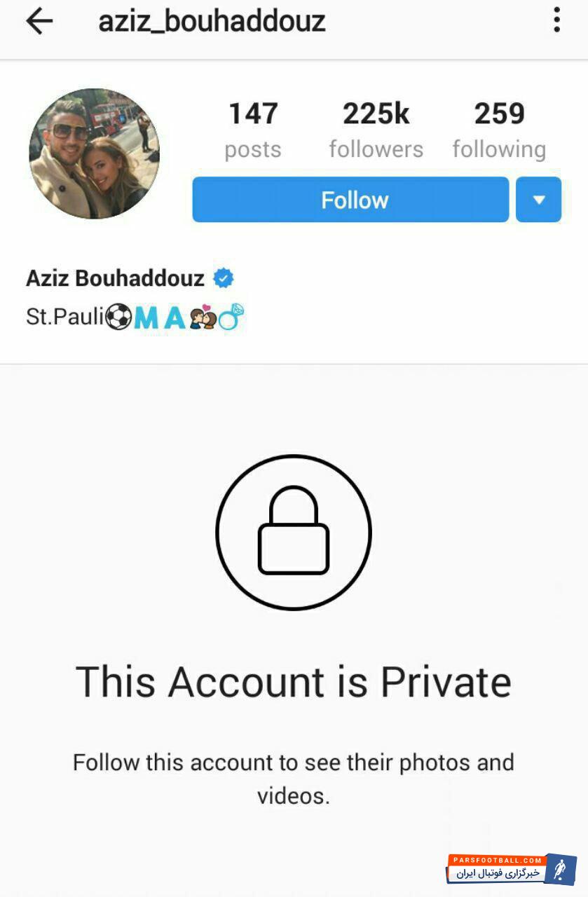View the 225k followers list
The image size is (588, 897).
point(376,130)
